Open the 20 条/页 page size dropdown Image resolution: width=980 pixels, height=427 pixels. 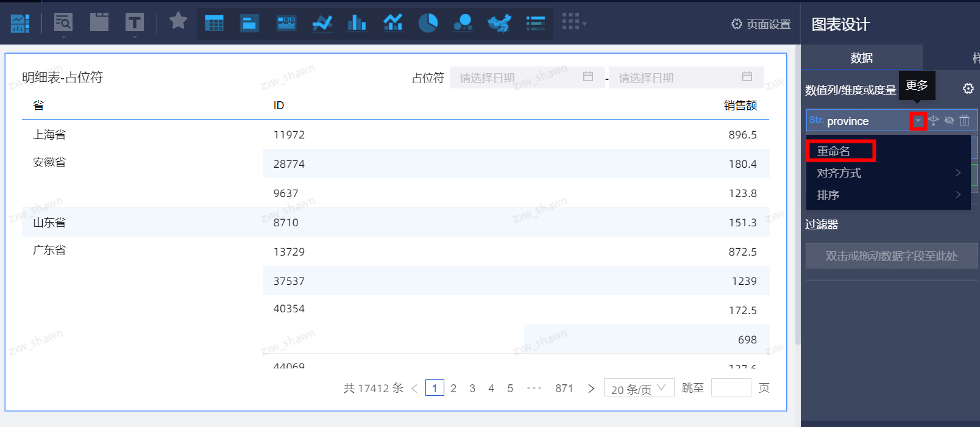point(639,388)
